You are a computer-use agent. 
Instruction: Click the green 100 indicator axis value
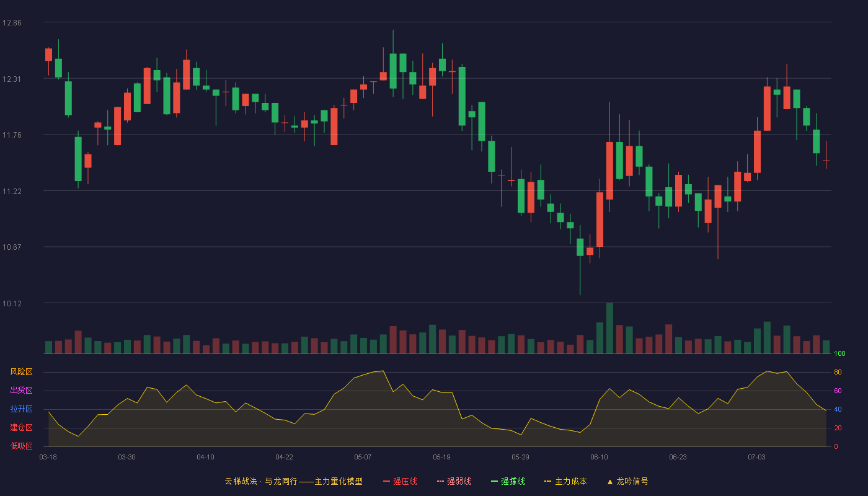tap(839, 354)
